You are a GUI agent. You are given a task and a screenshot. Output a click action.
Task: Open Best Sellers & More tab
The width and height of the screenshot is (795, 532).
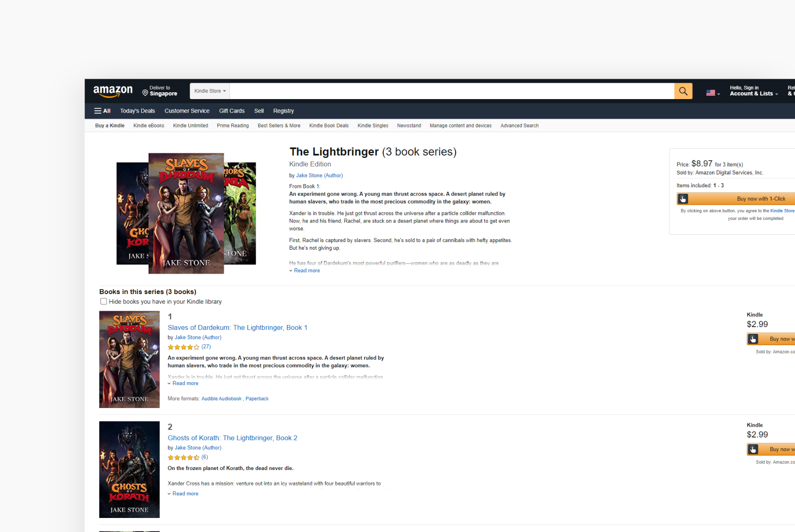click(x=279, y=126)
